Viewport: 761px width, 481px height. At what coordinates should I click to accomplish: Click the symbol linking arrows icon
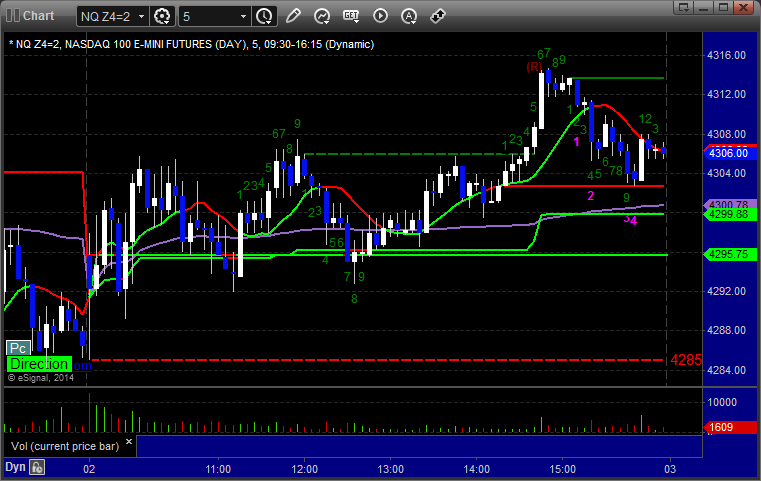pyautogui.click(x=438, y=16)
